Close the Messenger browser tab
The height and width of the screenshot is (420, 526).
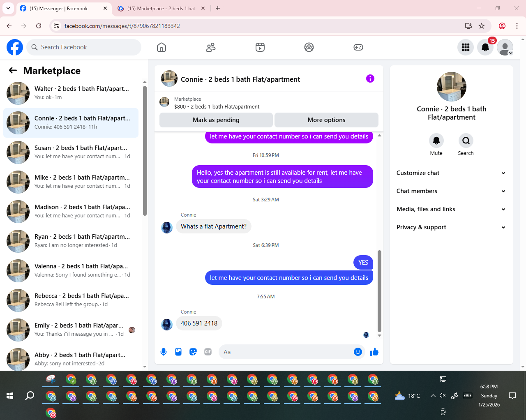point(105,8)
